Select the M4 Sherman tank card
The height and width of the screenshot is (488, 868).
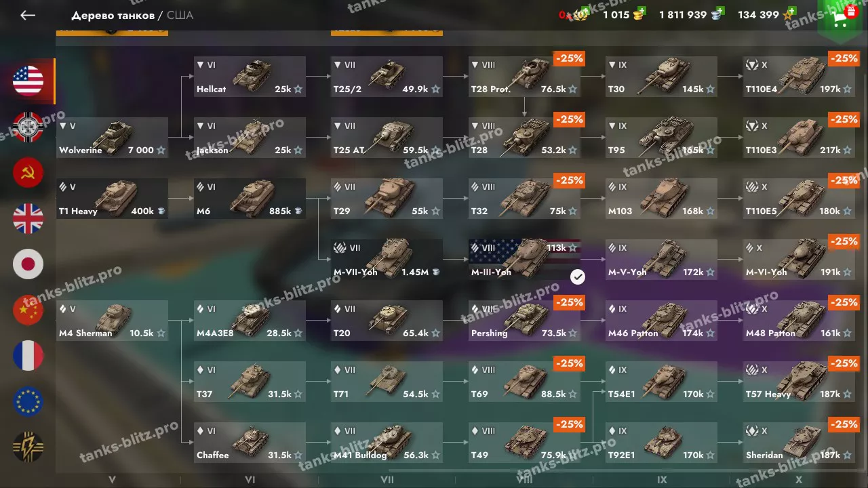(112, 320)
